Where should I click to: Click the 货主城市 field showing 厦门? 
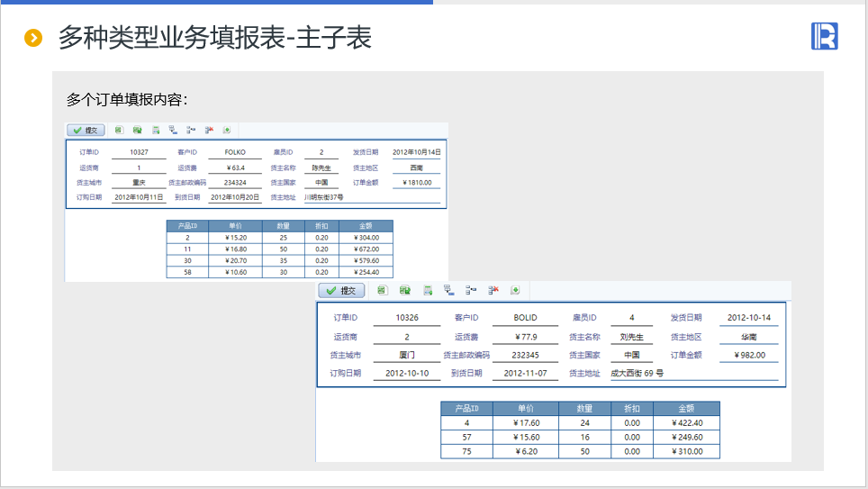pos(407,355)
